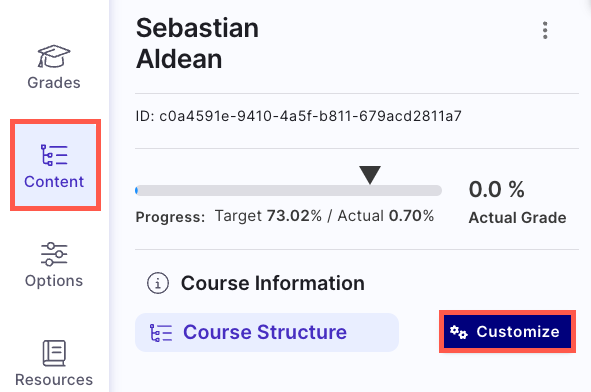Open the Options sidebar label
This screenshot has width=591, height=392.
[x=54, y=280]
